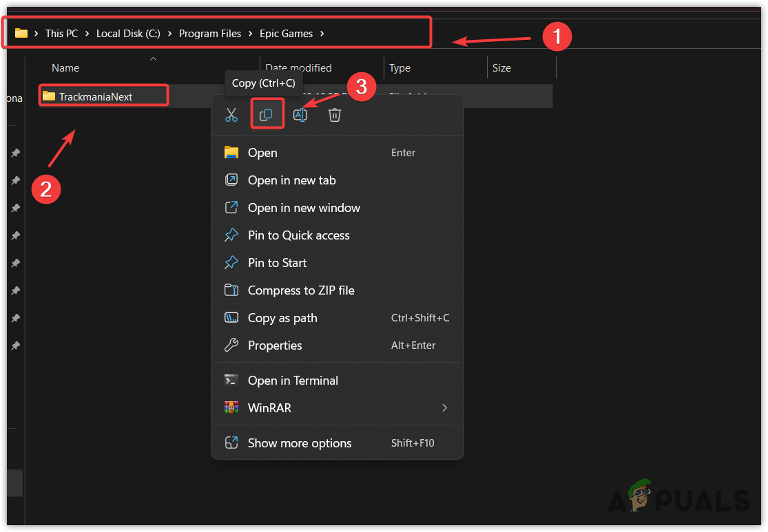Choose Pin to Start
The height and width of the screenshot is (532, 768).
point(338,263)
